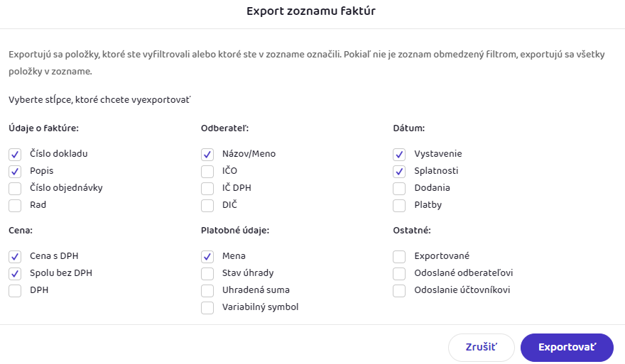Uncheck the Číslo dokladu checkbox
Image resolution: width=625 pixels, height=364 pixels.
(x=15, y=154)
